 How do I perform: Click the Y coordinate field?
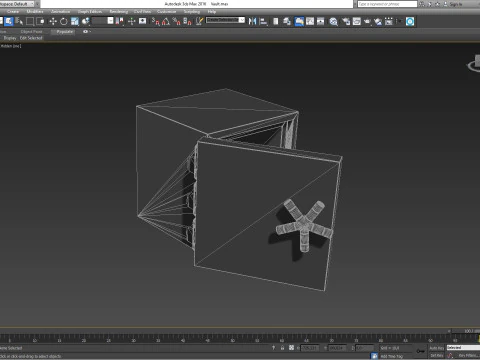(x=337, y=348)
